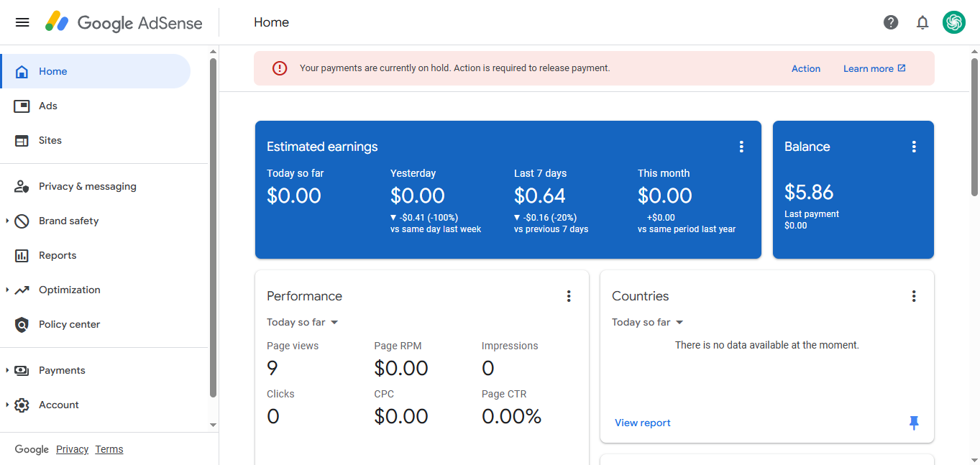This screenshot has height=465, width=980.
Task: Expand the Payments sidebar section
Action: click(x=7, y=370)
